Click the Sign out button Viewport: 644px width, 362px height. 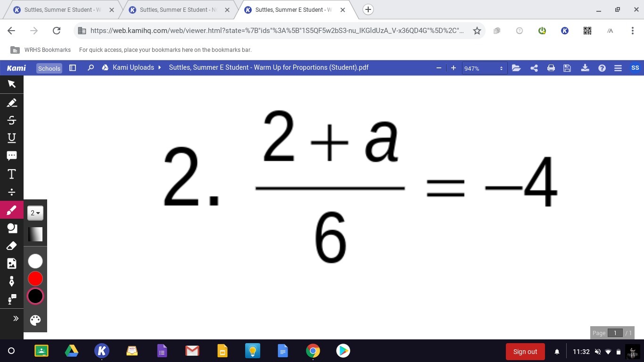pyautogui.click(x=525, y=352)
